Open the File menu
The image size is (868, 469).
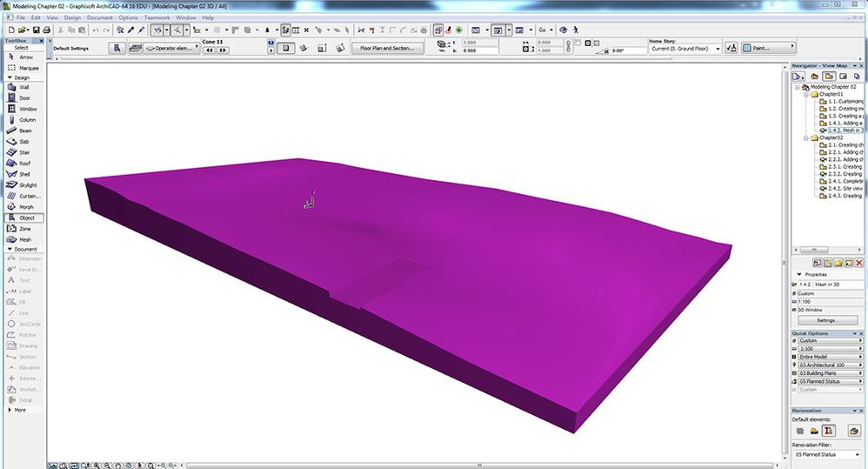(x=21, y=17)
